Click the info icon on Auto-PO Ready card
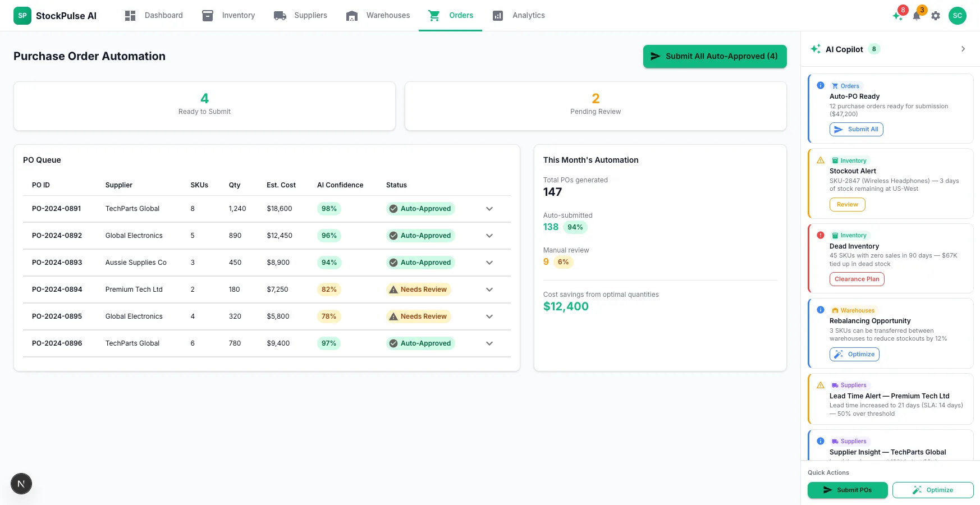Image resolution: width=980 pixels, height=505 pixels. tap(821, 85)
